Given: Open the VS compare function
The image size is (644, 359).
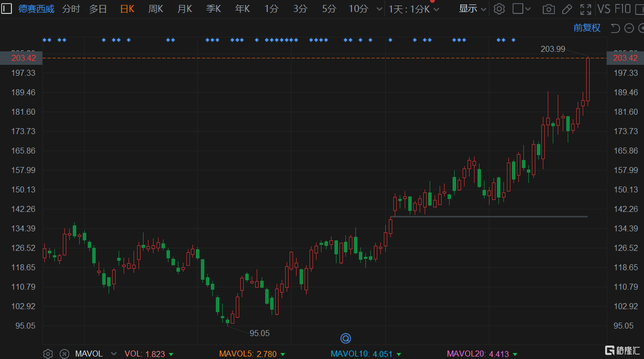Looking at the screenshot, I should point(604,9).
